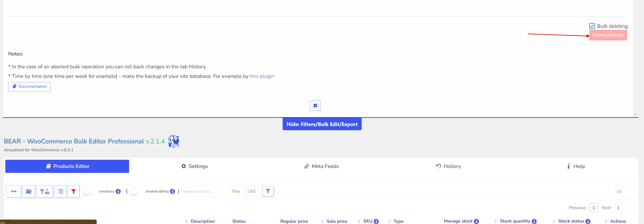Click the Manage stock column header
Screen dimensions: 644x224
[458, 221]
